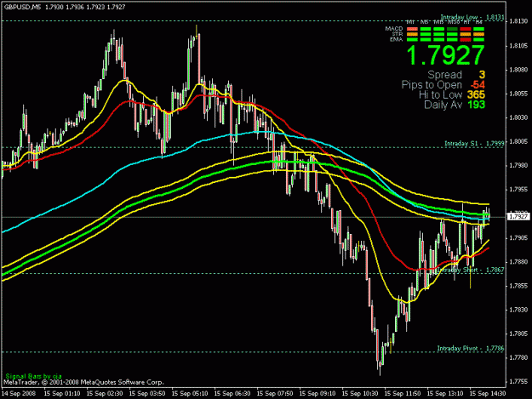Click the 1.8105 price axis label

click(x=518, y=46)
